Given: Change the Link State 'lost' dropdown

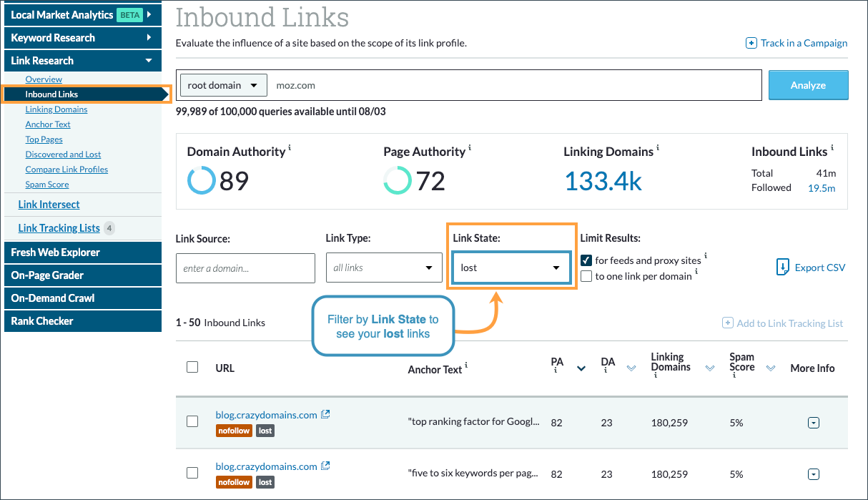Looking at the screenshot, I should pyautogui.click(x=511, y=267).
